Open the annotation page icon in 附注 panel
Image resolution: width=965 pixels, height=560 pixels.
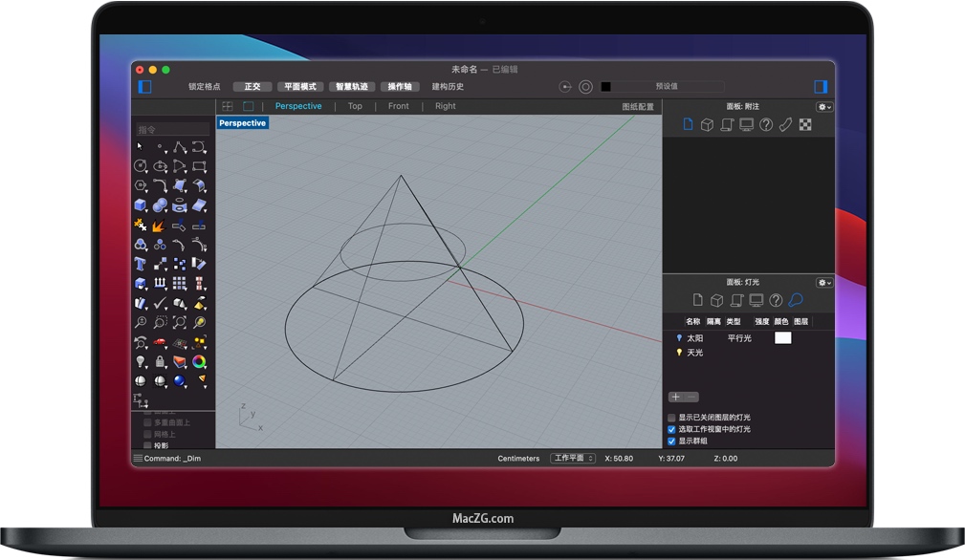[x=686, y=123]
